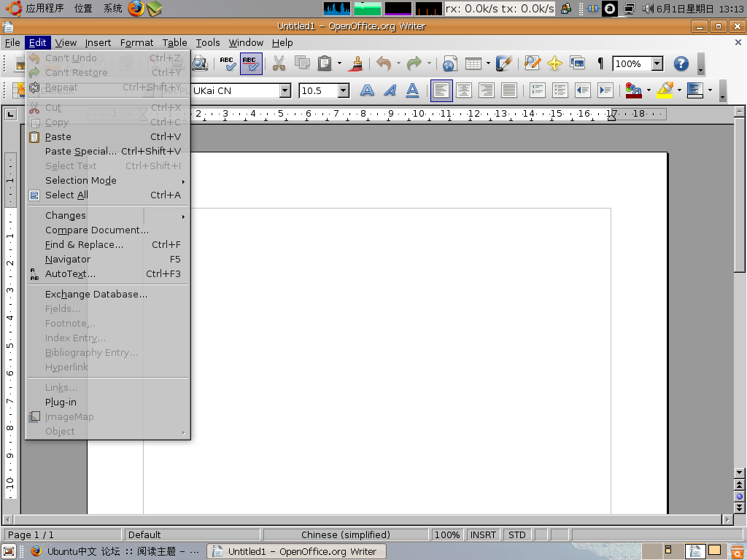Viewport: 747px width, 560px height.
Task: Toggle Underline formatting
Action: [413, 90]
